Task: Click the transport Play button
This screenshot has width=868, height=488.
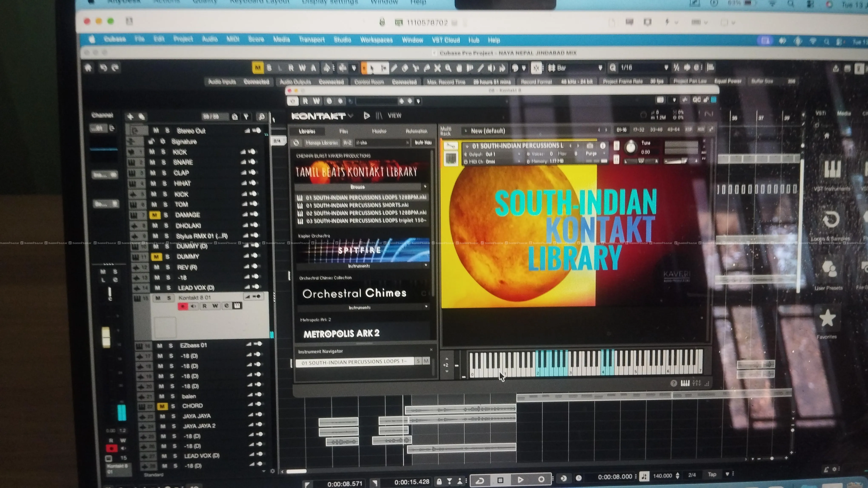Action: [x=521, y=479]
